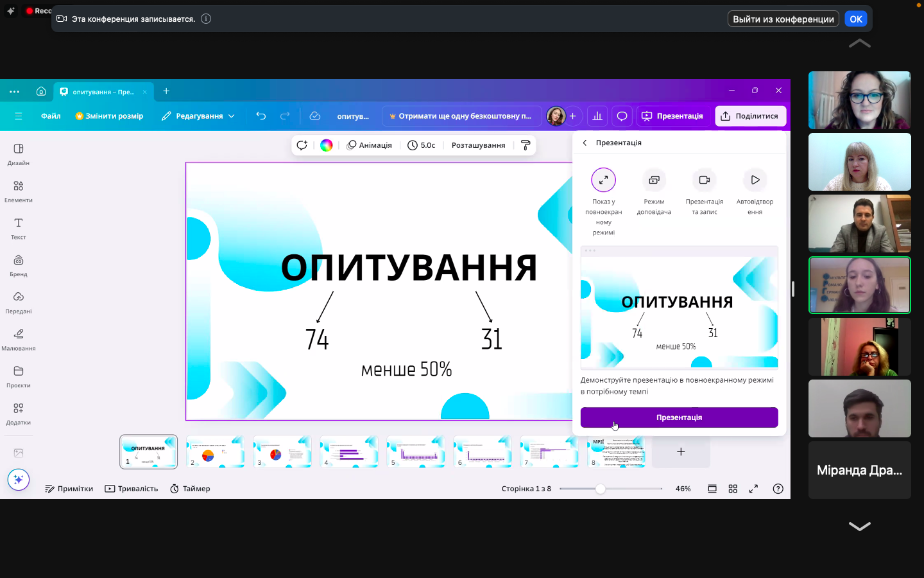Open the Анімація toolbar option
The height and width of the screenshot is (578, 924).
point(370,145)
